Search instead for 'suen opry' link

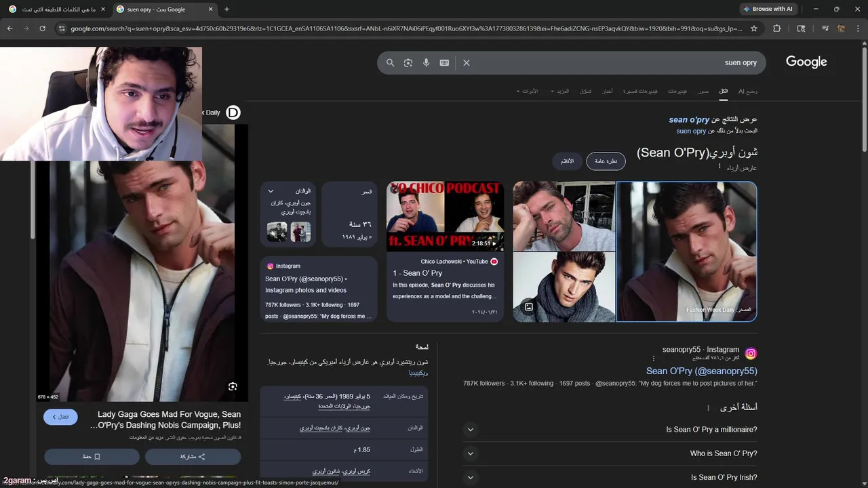point(691,131)
